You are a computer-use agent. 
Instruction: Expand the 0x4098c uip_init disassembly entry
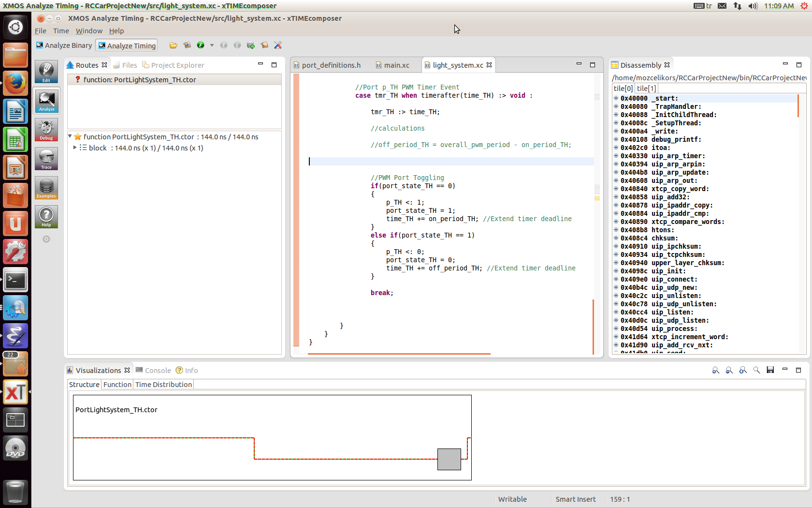(616, 271)
